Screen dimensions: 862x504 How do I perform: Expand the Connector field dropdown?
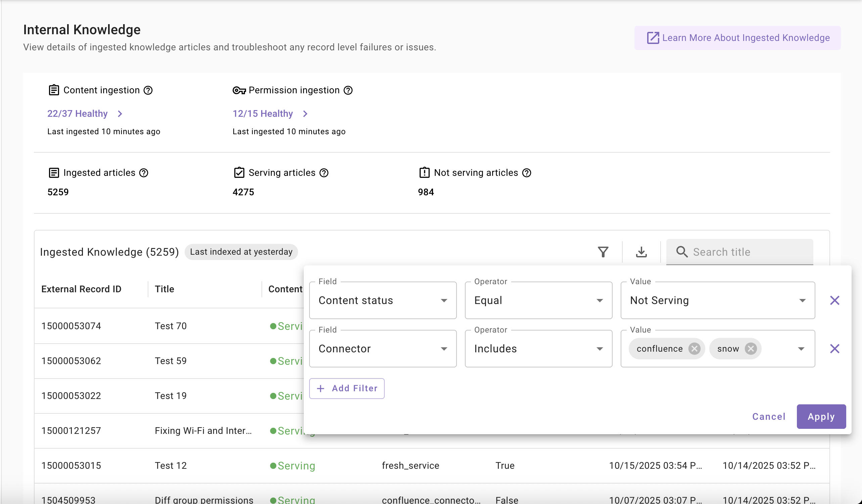[382, 349]
